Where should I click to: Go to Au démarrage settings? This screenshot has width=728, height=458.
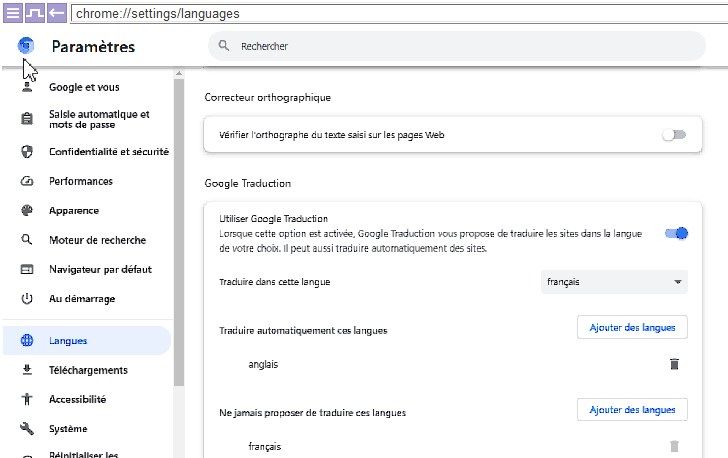point(82,299)
